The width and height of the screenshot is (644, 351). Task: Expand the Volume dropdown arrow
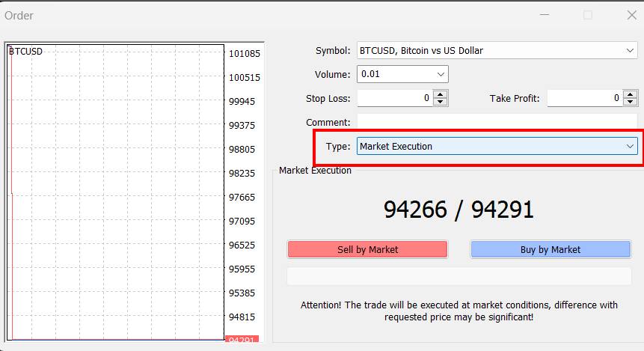coord(441,75)
